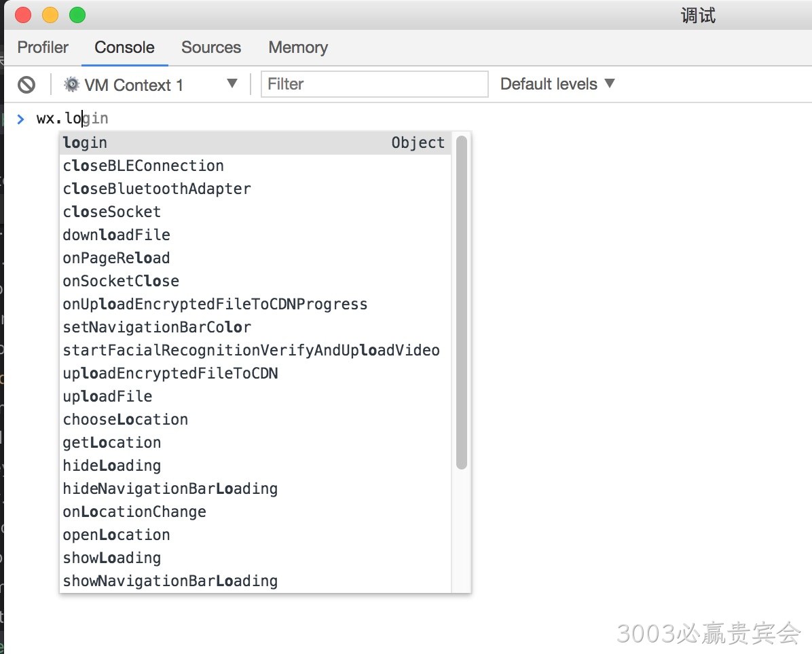Click the autocomplete list scrollbar thumb
This screenshot has height=654, width=812.
coord(462,302)
